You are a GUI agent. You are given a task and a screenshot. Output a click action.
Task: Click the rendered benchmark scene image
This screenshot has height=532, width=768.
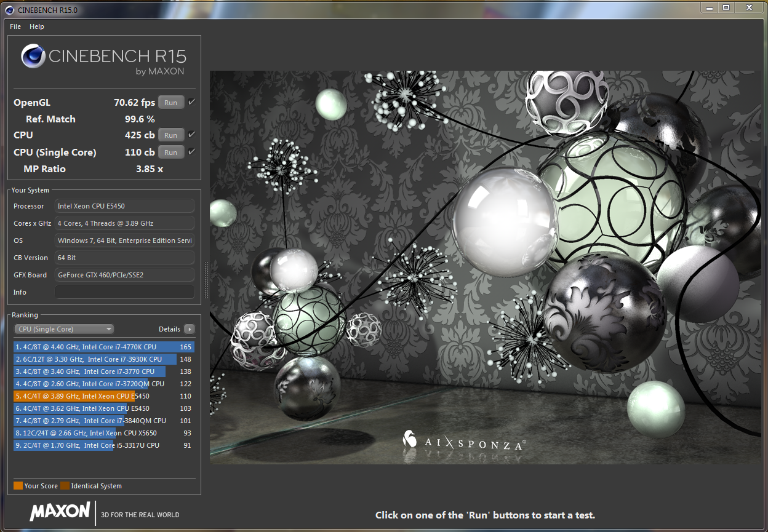486,267
